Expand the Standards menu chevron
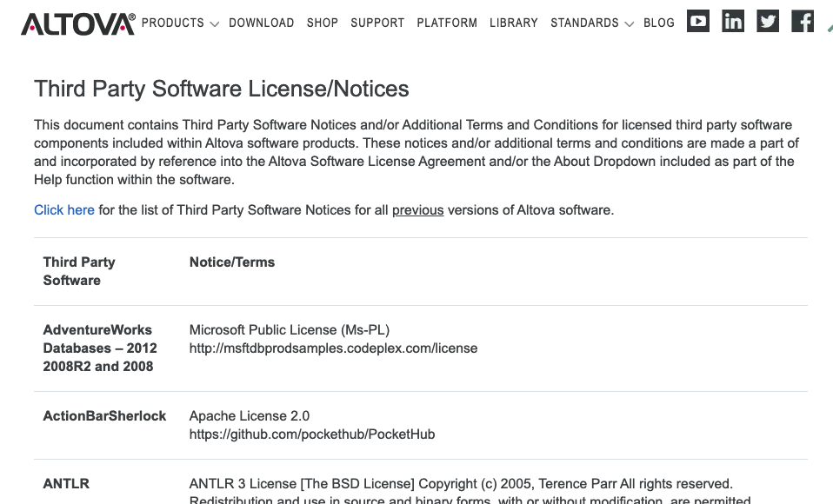Screen dimensions: 833x504 tap(629, 24)
